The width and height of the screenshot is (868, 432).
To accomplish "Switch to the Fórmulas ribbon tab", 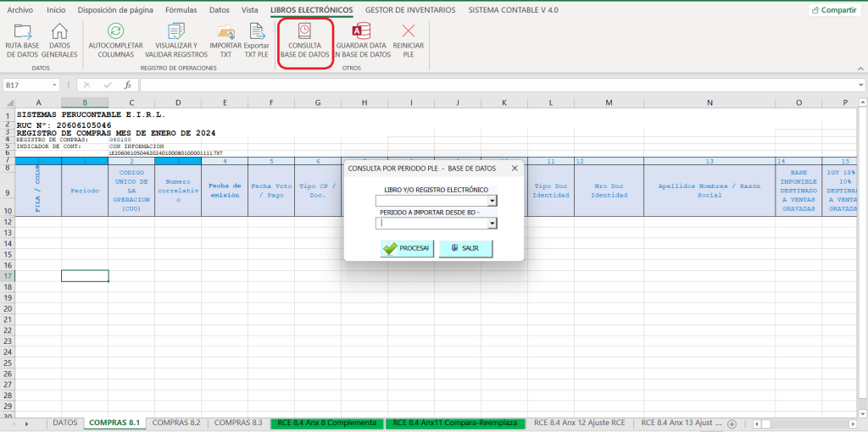I will tap(181, 10).
